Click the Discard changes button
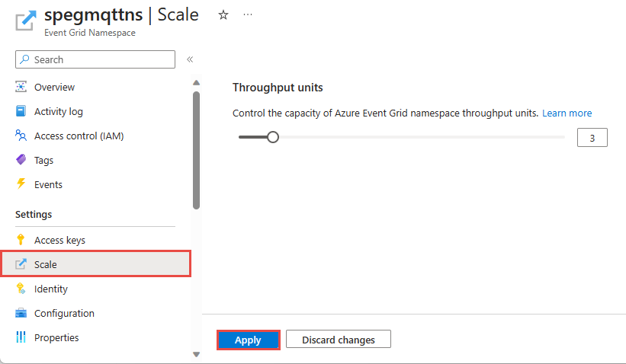This screenshot has height=364, width=626. pyautogui.click(x=339, y=340)
